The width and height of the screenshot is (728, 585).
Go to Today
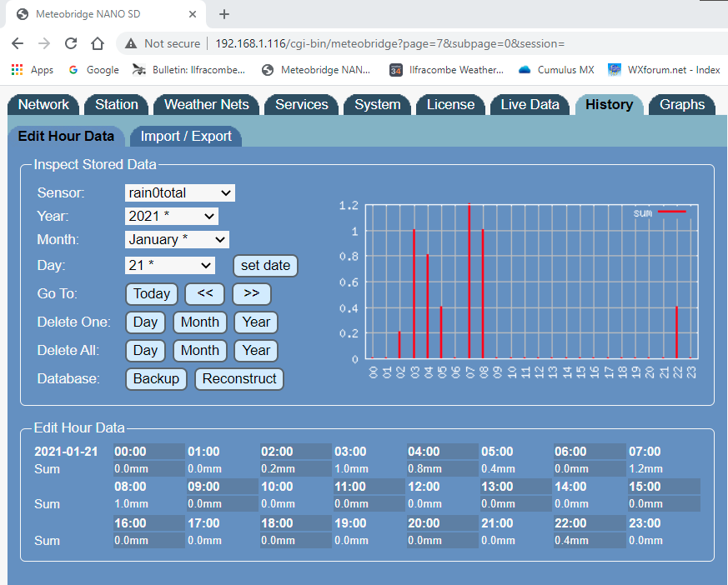tap(152, 293)
